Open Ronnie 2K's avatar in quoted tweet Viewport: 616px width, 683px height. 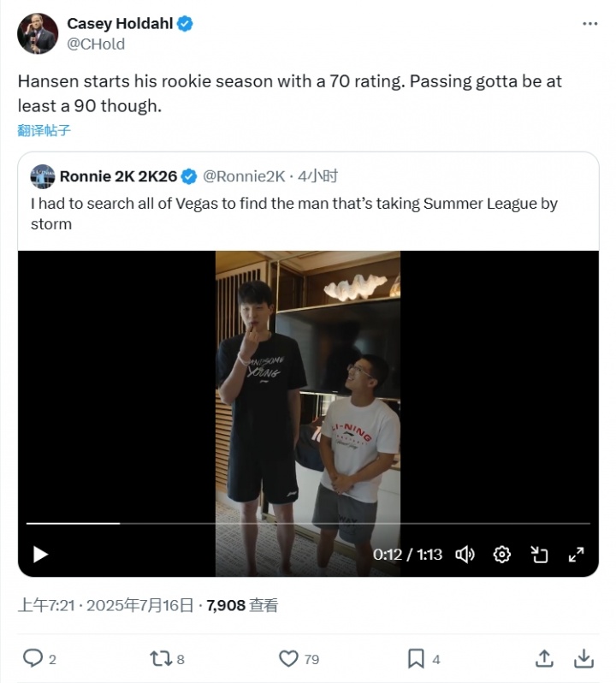click(x=43, y=176)
